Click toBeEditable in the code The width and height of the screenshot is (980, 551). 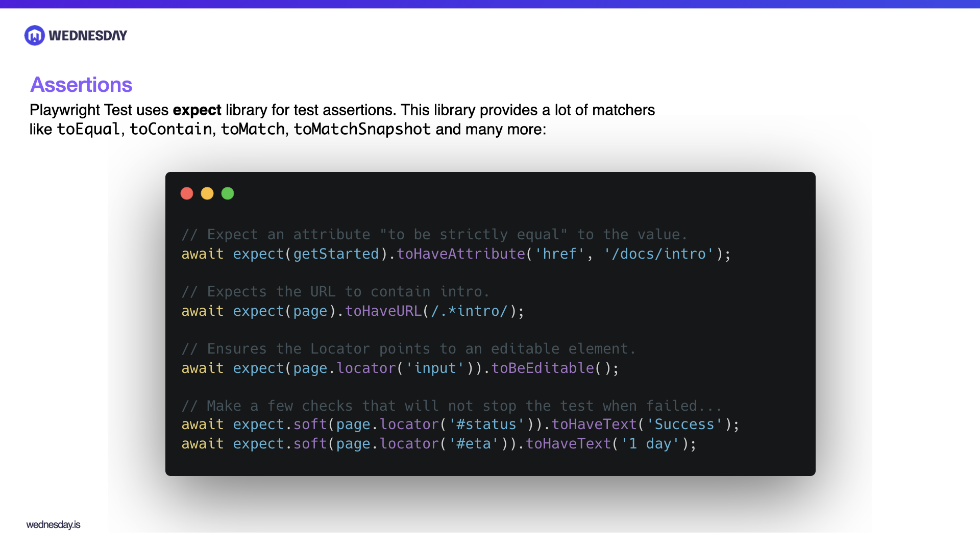click(x=543, y=368)
